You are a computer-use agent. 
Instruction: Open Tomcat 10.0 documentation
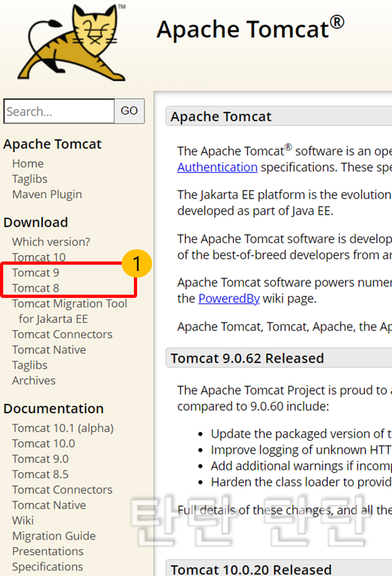(44, 444)
